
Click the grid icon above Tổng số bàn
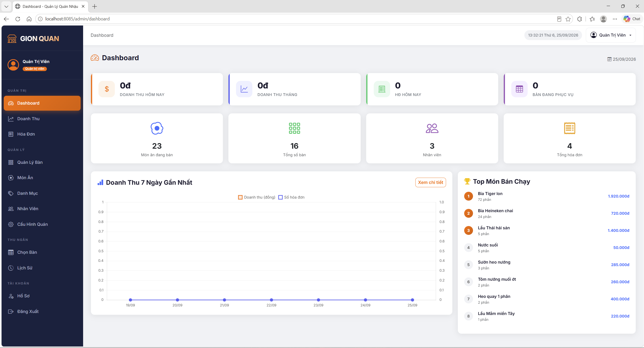(x=294, y=128)
